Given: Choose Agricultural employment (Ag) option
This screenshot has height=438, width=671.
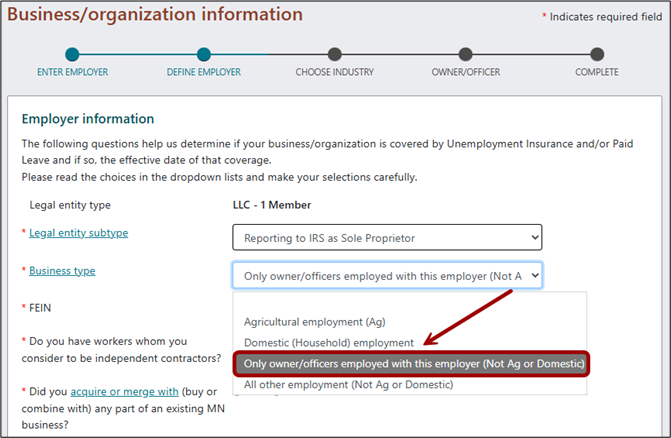Looking at the screenshot, I should (314, 322).
